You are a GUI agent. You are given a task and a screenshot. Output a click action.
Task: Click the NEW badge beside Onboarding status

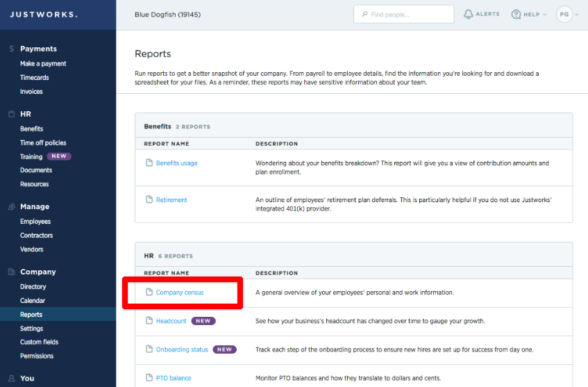pos(225,349)
